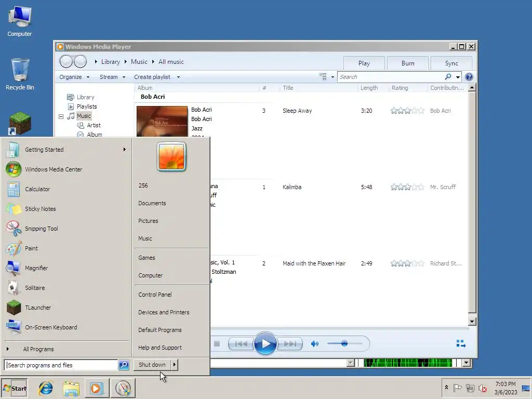The image size is (532, 399).
Task: Open the view options dropdown arrow
Action: [332, 77]
